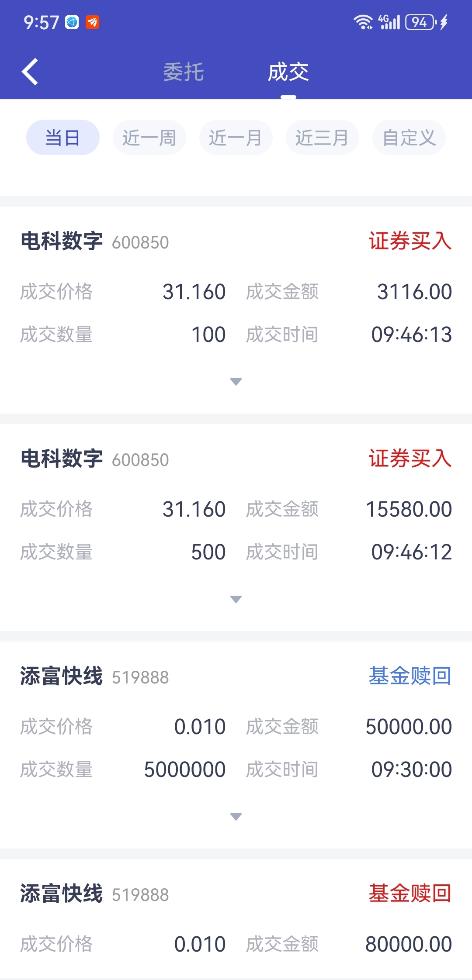The image size is (472, 980).
Task: Select the 近三月 filter chip
Action: 323,138
